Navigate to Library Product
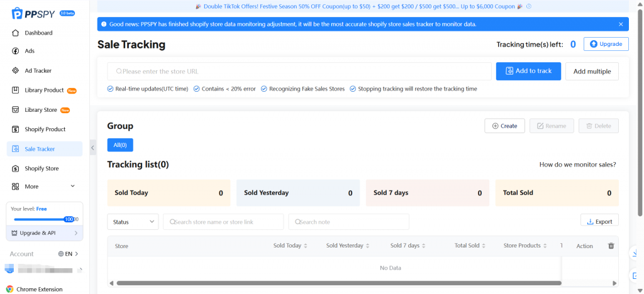The image size is (644, 294). pos(45,90)
